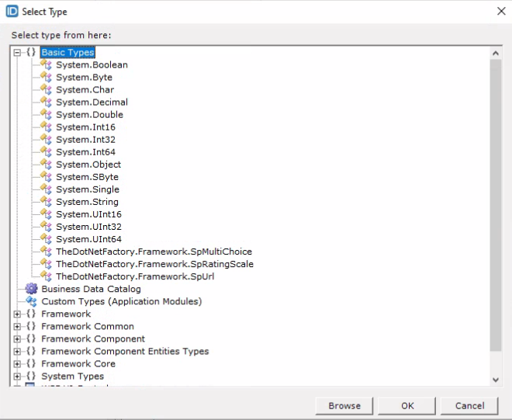Click the System.Byte type icon

tap(46, 77)
